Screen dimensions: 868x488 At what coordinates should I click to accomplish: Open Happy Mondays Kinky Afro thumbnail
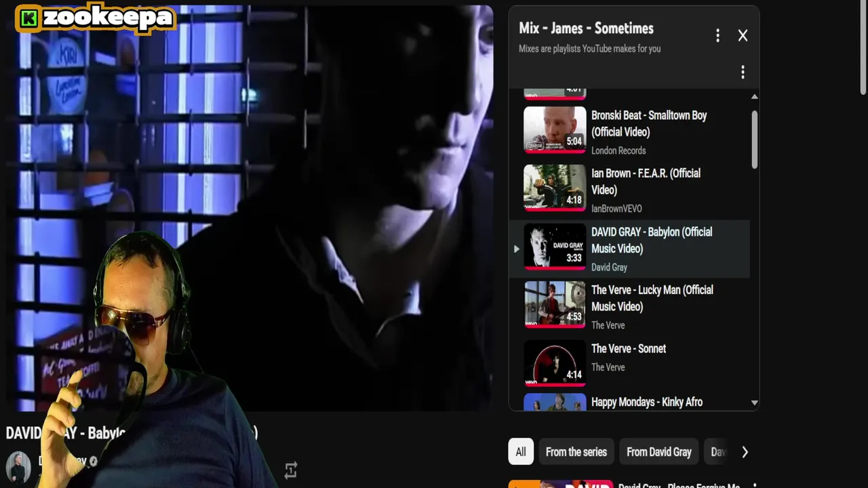(555, 402)
